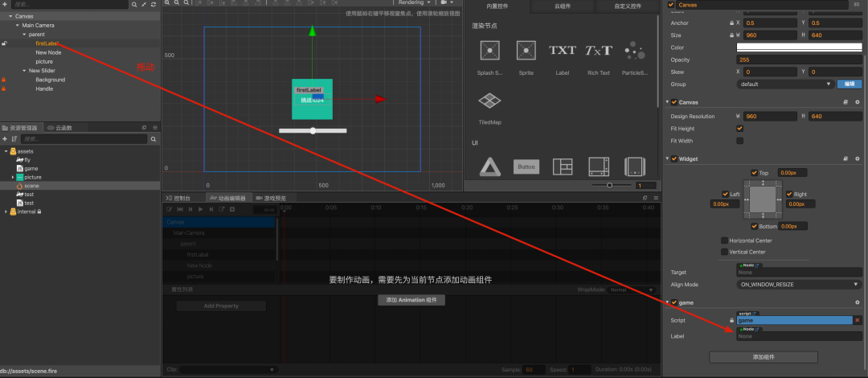
Task: Toggle the Widget Top checkbox
Action: tap(754, 173)
